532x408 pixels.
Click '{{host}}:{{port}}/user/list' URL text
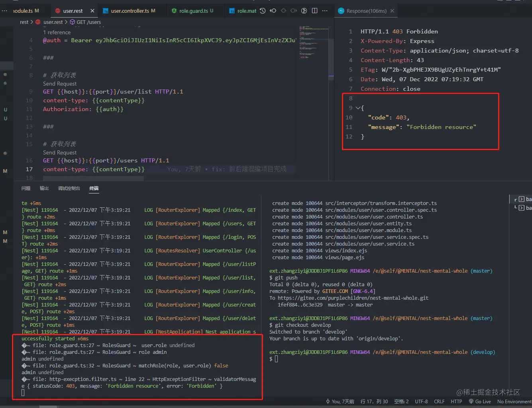point(104,92)
